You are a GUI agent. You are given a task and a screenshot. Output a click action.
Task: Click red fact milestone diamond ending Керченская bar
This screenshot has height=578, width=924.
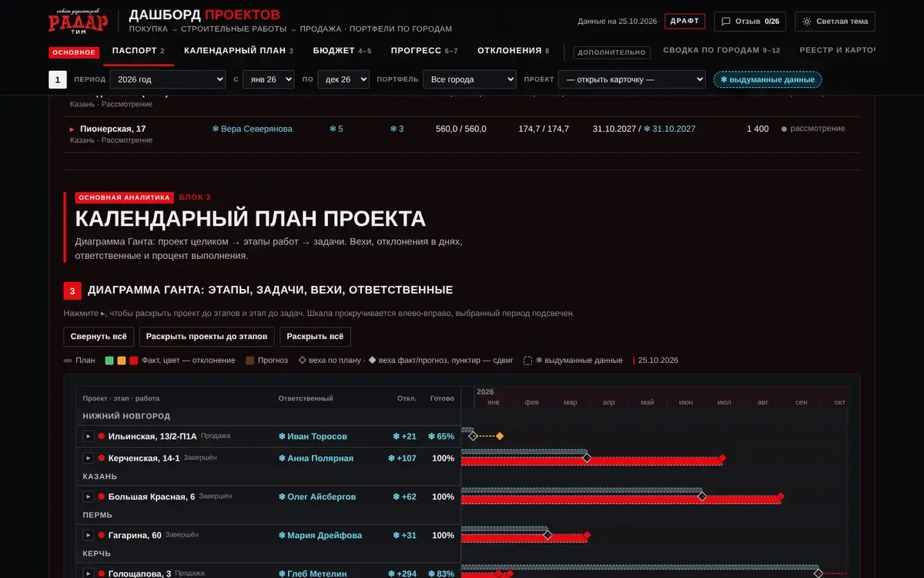click(x=721, y=459)
